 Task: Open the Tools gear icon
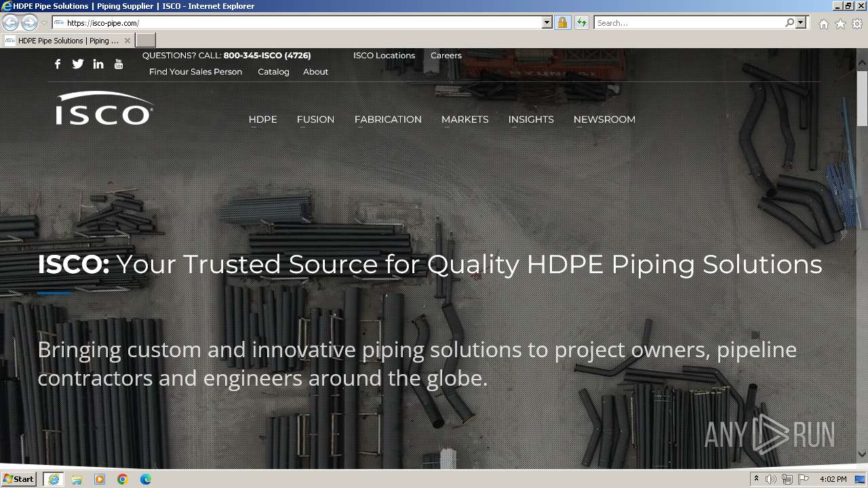click(x=857, y=24)
